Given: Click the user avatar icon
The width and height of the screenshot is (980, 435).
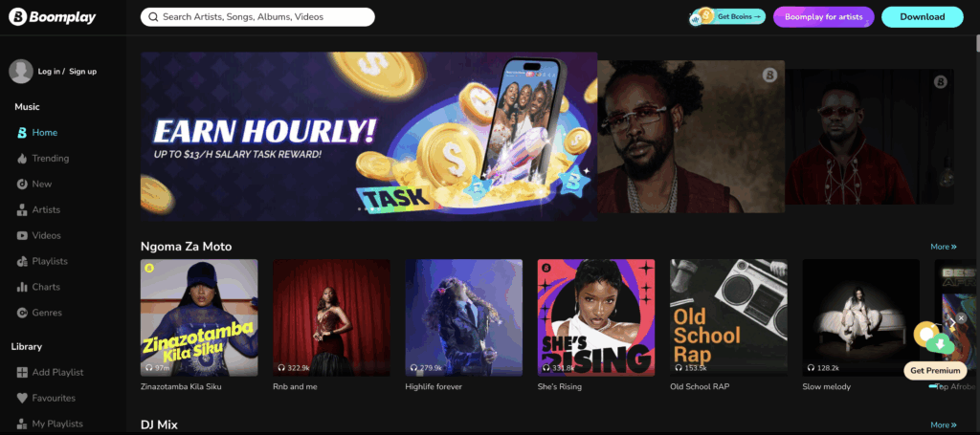Looking at the screenshot, I should pos(21,71).
